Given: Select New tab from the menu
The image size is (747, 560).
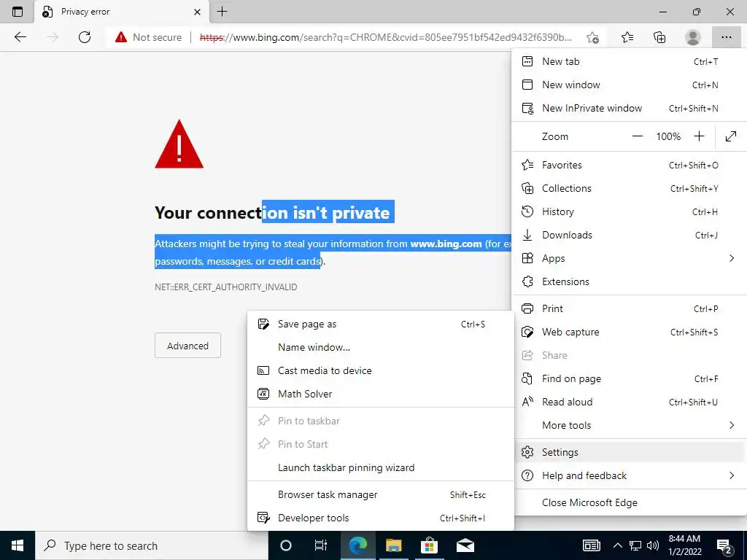Looking at the screenshot, I should [x=629, y=61].
